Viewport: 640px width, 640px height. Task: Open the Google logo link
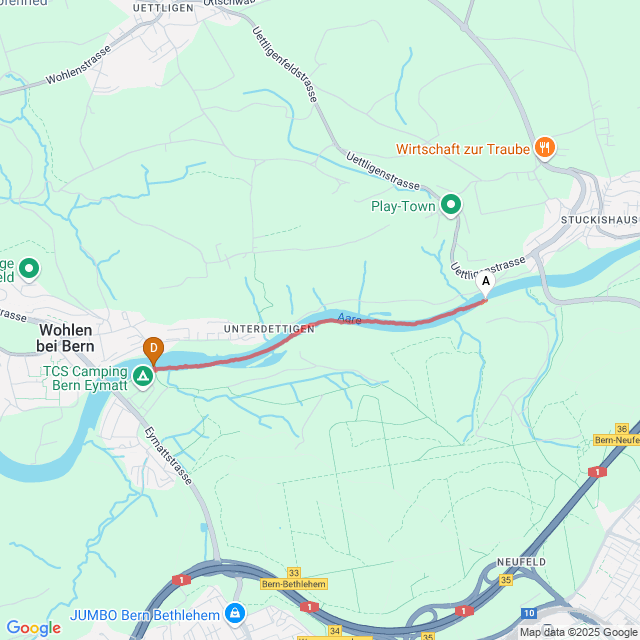[x=33, y=627]
